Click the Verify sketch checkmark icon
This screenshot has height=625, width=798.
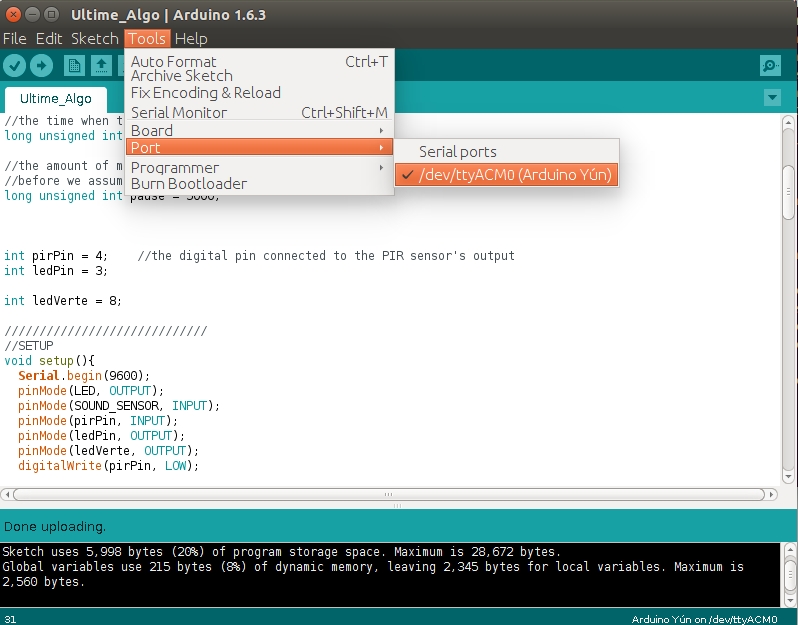[14, 66]
